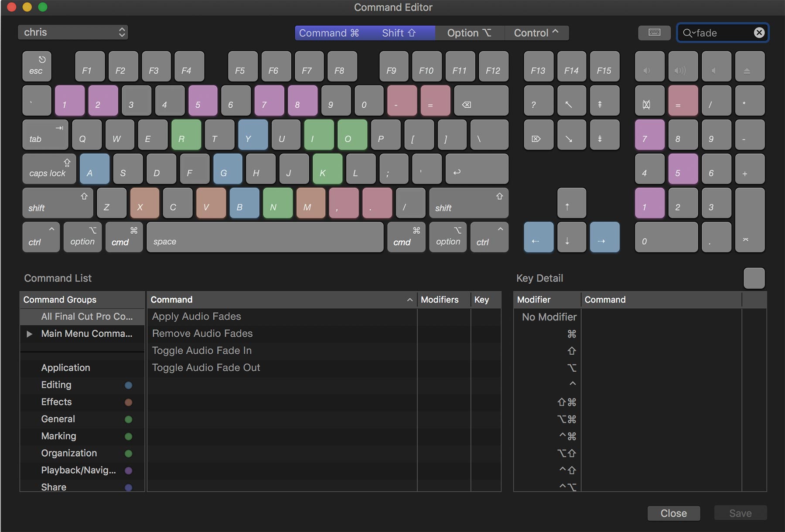Open the search options magnifier dropdown

pos(689,33)
